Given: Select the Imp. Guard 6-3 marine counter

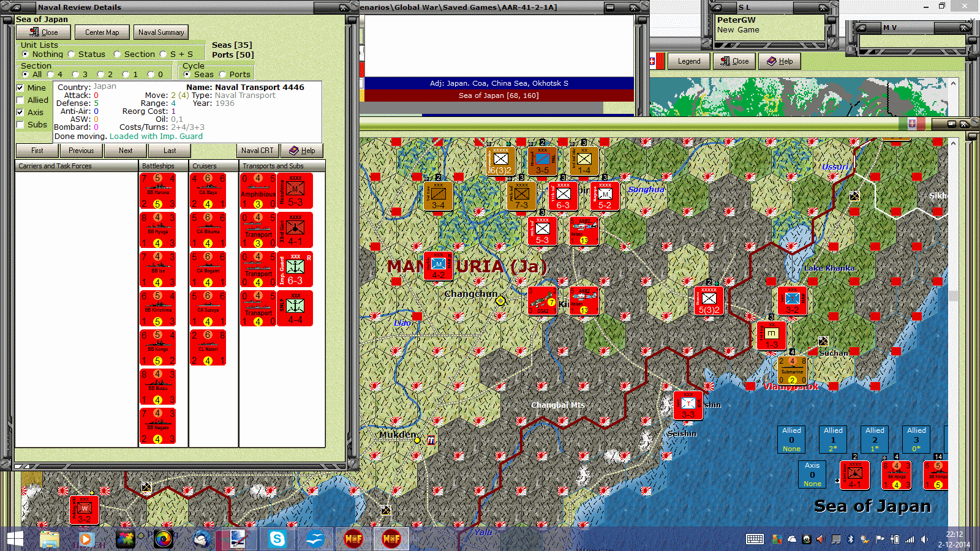Looking at the screenshot, I should coord(295,269).
